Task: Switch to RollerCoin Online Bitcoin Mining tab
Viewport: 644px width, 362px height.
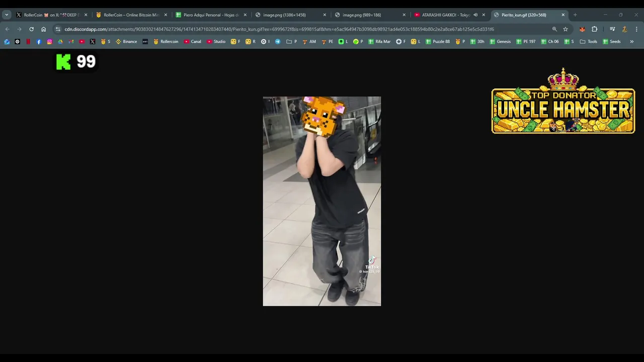Action: pos(131,15)
